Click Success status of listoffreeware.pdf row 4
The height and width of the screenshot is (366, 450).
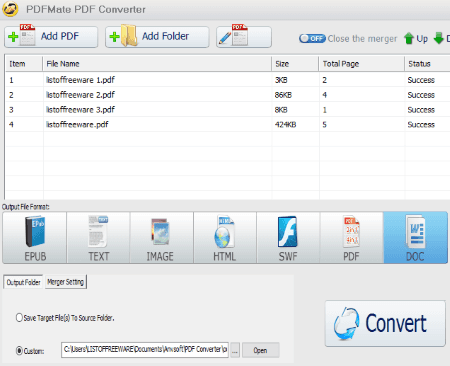[421, 125]
